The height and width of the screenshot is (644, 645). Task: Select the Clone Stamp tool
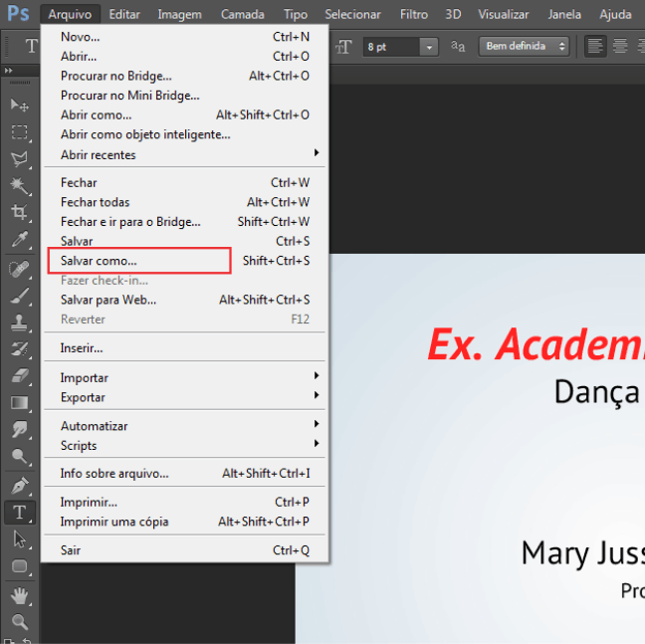click(19, 322)
